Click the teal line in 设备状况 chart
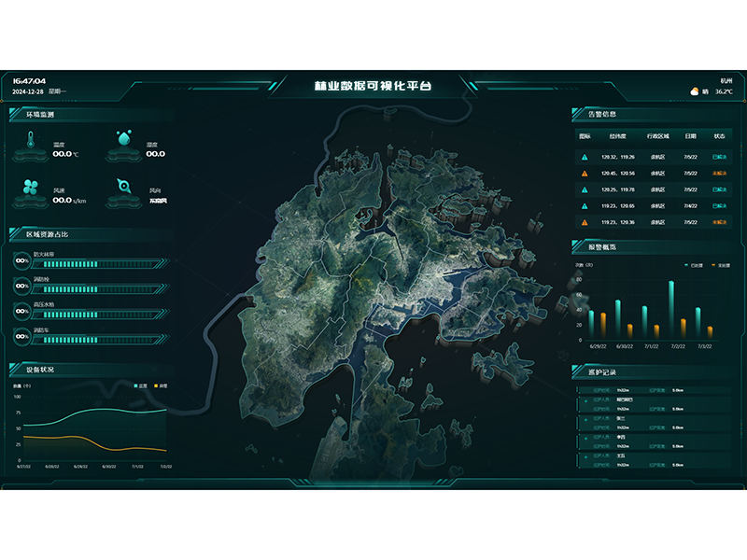 (95, 410)
